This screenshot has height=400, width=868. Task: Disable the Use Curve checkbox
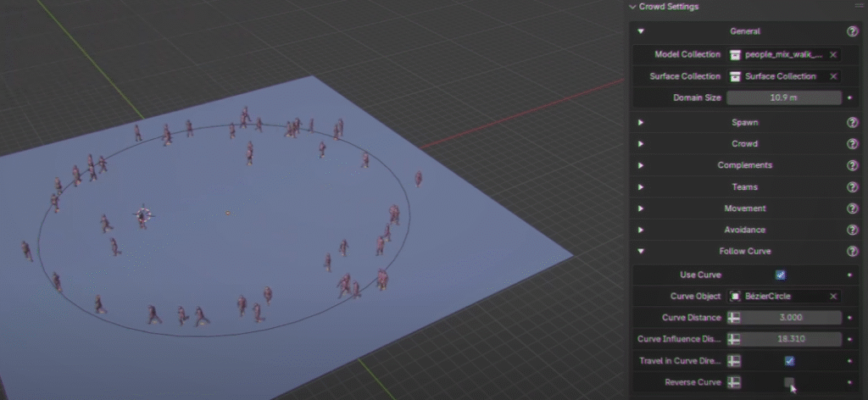(781, 275)
